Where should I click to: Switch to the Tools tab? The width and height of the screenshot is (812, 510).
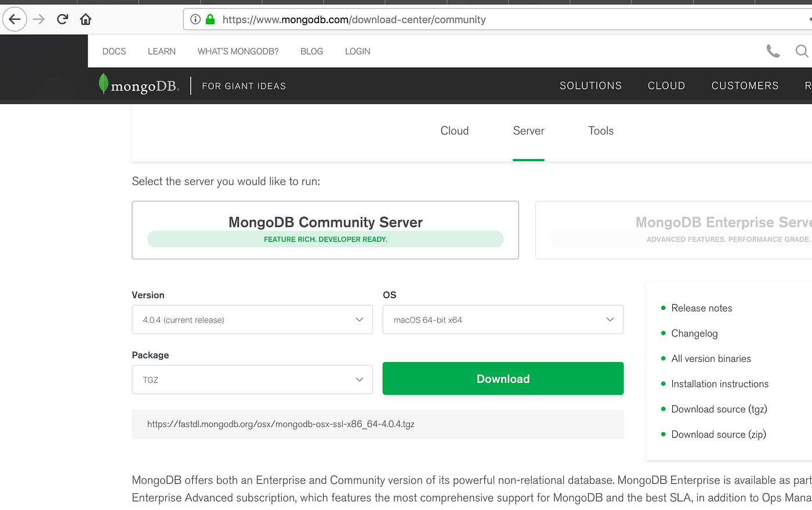click(601, 131)
